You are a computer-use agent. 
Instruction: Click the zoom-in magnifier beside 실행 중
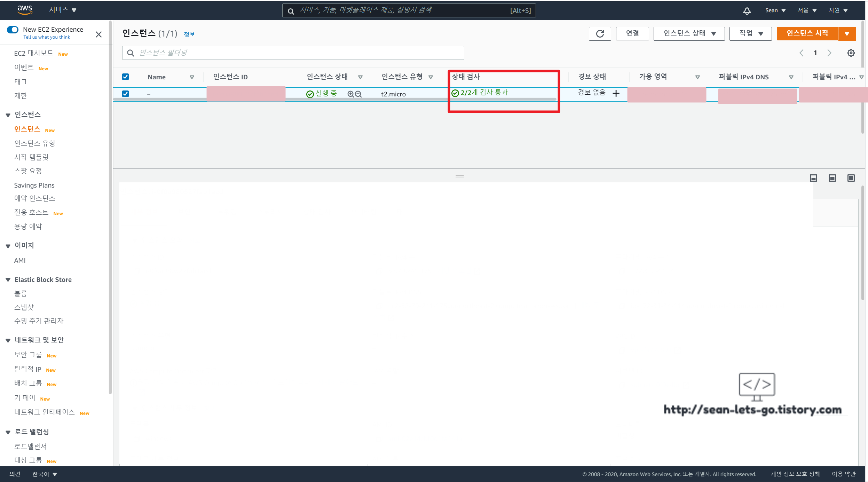350,94
